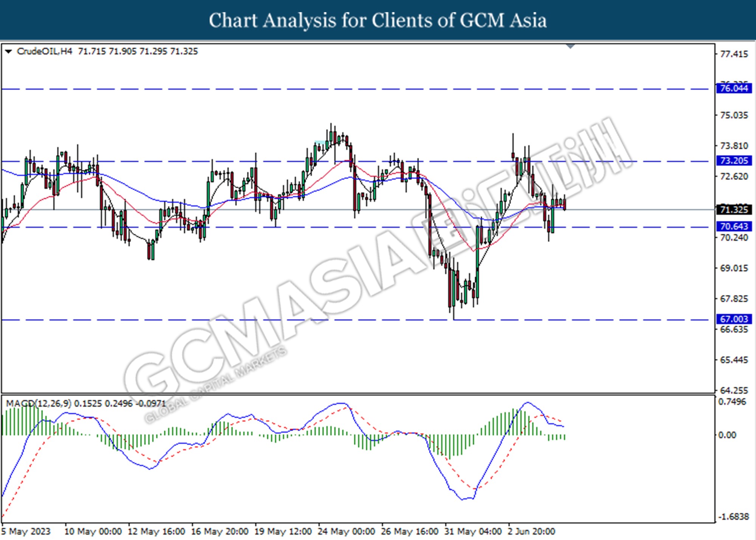
Task: Click the 75.035 price scale value
Action: tap(734, 115)
